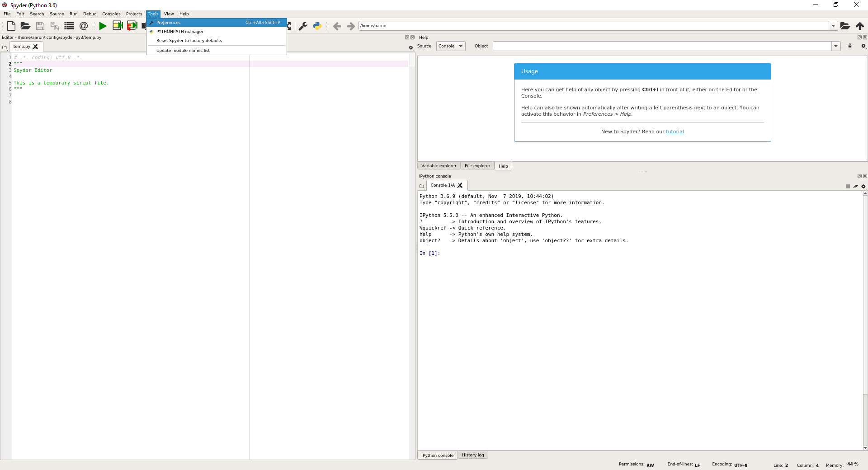This screenshot has width=868, height=470.
Task: Create a new file with toolbar icon
Action: pyautogui.click(x=11, y=26)
